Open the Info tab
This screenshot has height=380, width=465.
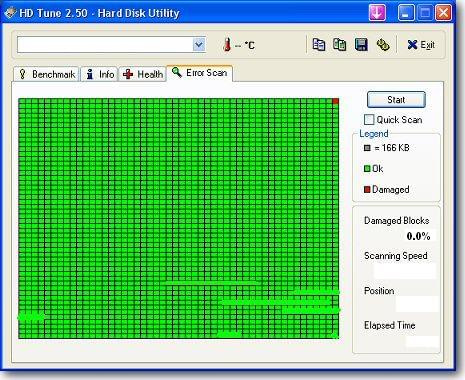coord(100,74)
